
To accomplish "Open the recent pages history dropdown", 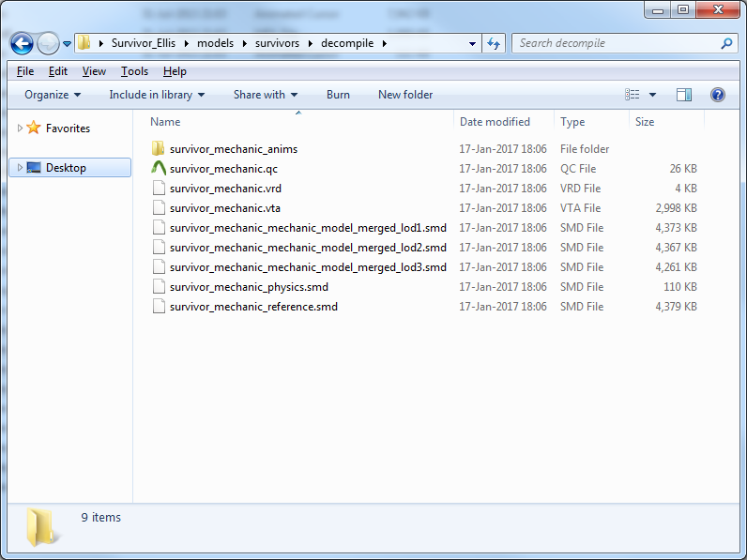I will coord(68,44).
